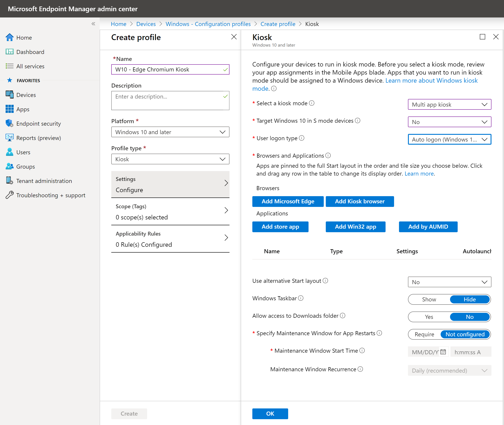Click info icon beside Windows Taskbar

coord(301,298)
